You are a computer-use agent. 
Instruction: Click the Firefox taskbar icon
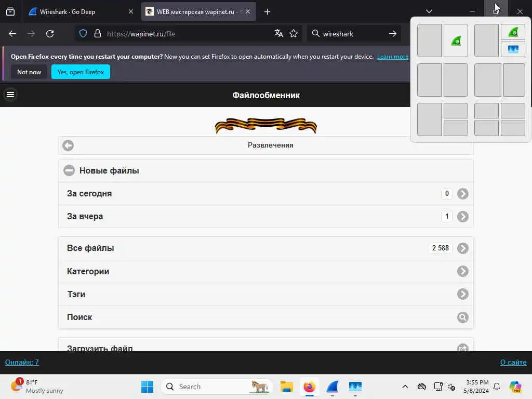[310, 387]
